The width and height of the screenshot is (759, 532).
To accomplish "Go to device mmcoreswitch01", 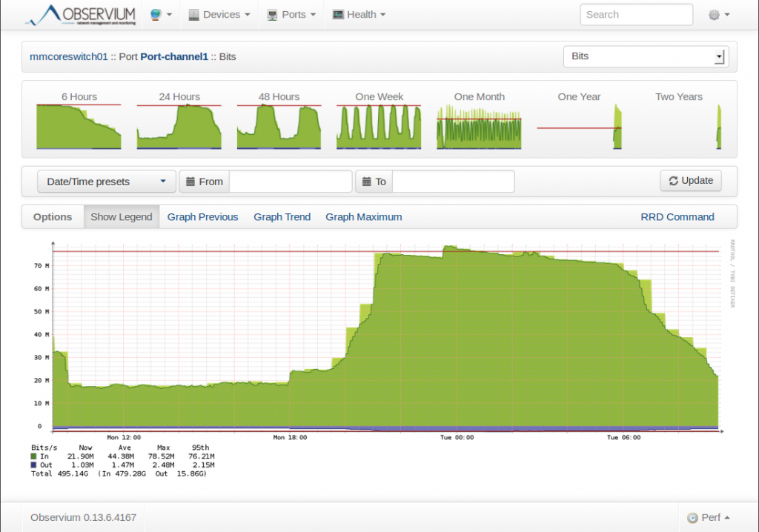I will pos(68,56).
